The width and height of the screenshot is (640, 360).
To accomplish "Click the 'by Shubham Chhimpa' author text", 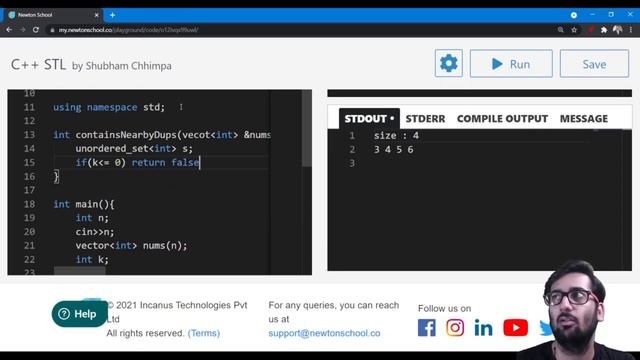I will (122, 66).
